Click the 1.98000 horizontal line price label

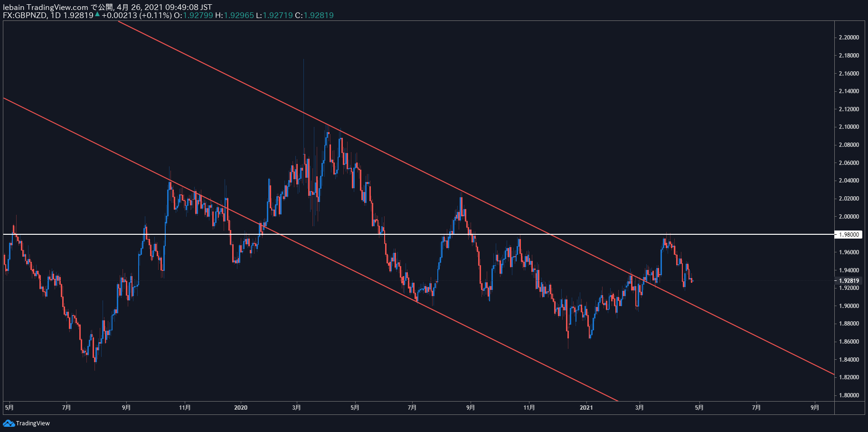[849, 234]
